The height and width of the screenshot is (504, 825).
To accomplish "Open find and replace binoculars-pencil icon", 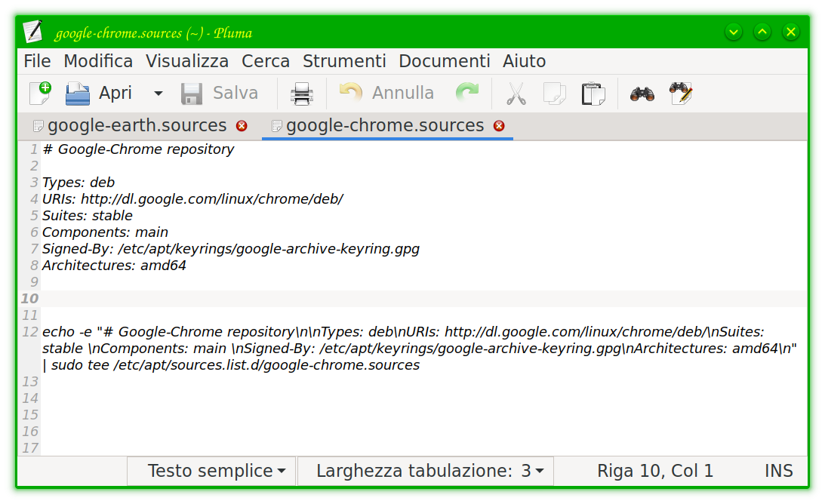I will click(x=681, y=94).
